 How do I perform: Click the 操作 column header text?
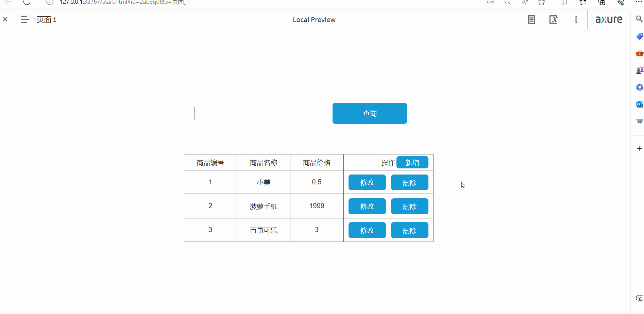pos(388,163)
